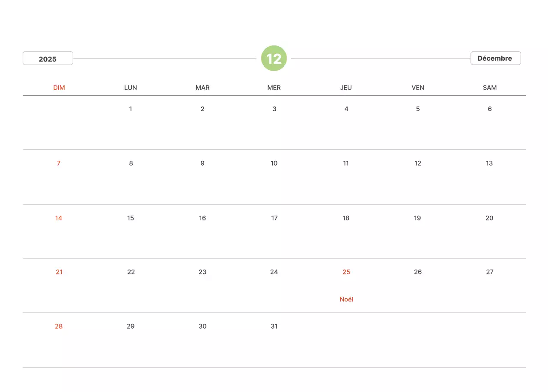This screenshot has height=392, width=548.
Task: Select the LUN weekday header
Action: tap(131, 88)
